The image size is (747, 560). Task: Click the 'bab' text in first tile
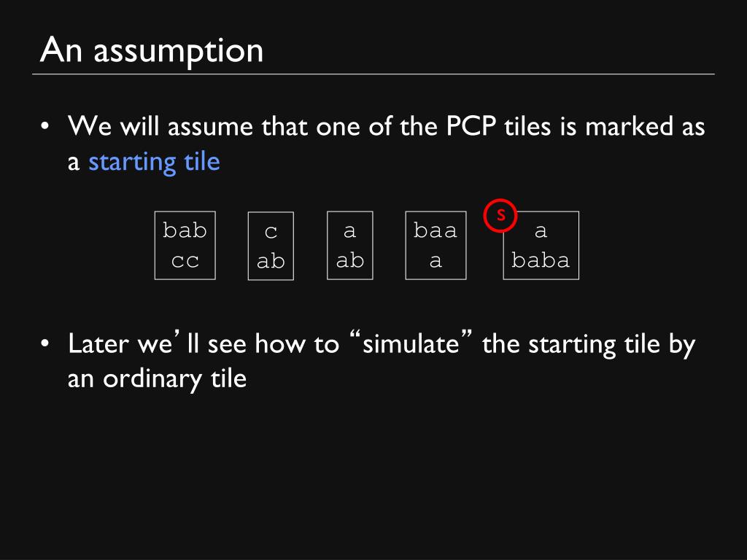tap(185, 230)
